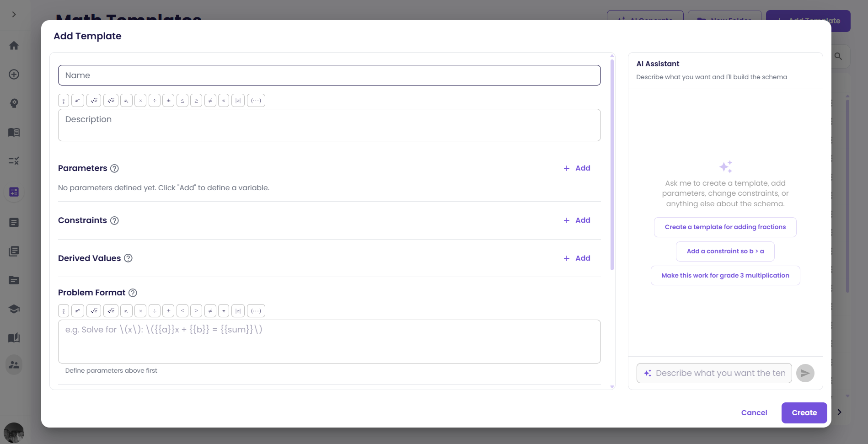Insert less-than-or-equal sign in Problem Format toolbar

coord(182,311)
